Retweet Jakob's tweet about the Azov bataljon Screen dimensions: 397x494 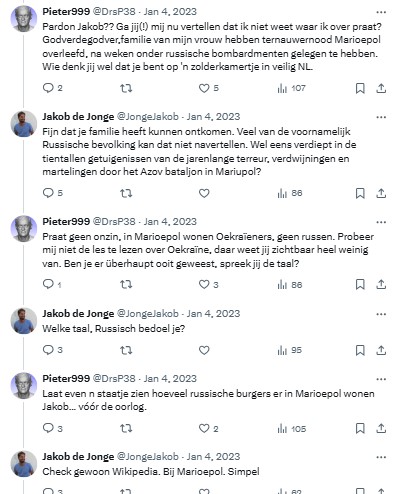[x=126, y=193]
